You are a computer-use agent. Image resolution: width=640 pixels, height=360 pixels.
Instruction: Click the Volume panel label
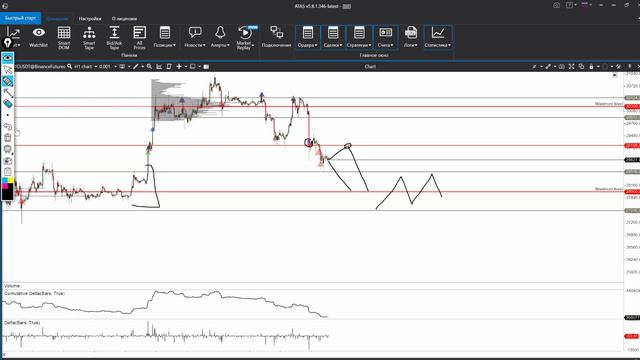click(12, 286)
